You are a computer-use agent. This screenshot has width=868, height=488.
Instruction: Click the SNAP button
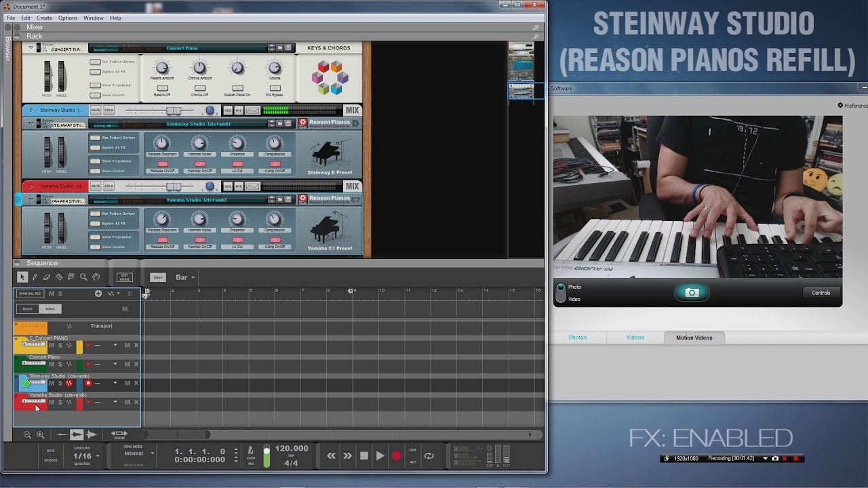point(158,277)
